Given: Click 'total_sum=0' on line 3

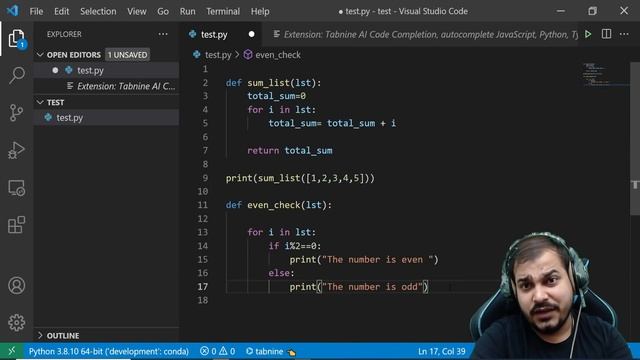Looking at the screenshot, I should coord(276,96).
